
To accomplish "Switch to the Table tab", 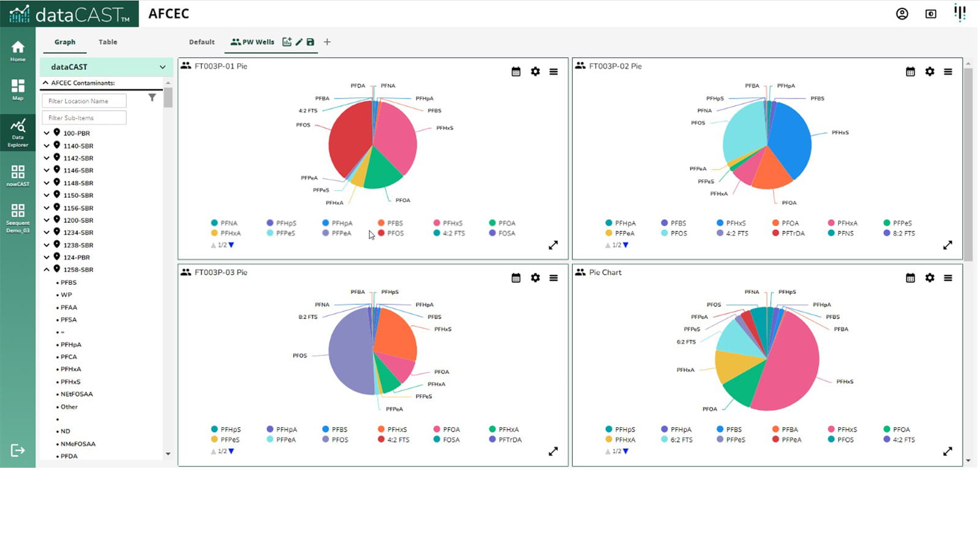I will pyautogui.click(x=108, y=42).
